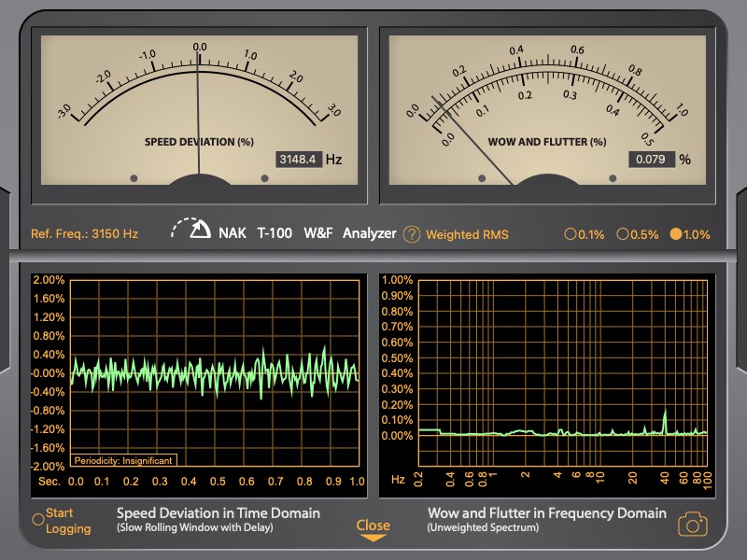Click the 3148.4 Hz frequency readout
Screen dimensions: 747x560
coord(299,160)
